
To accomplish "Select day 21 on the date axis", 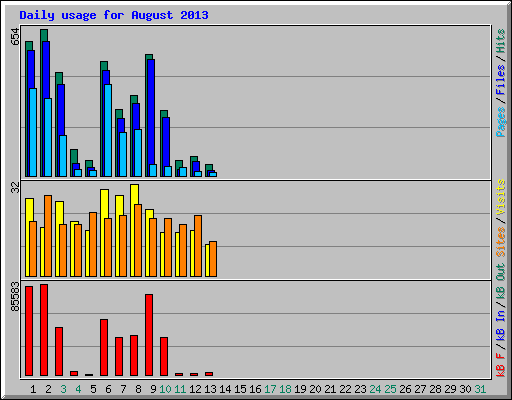I will click(x=330, y=389).
